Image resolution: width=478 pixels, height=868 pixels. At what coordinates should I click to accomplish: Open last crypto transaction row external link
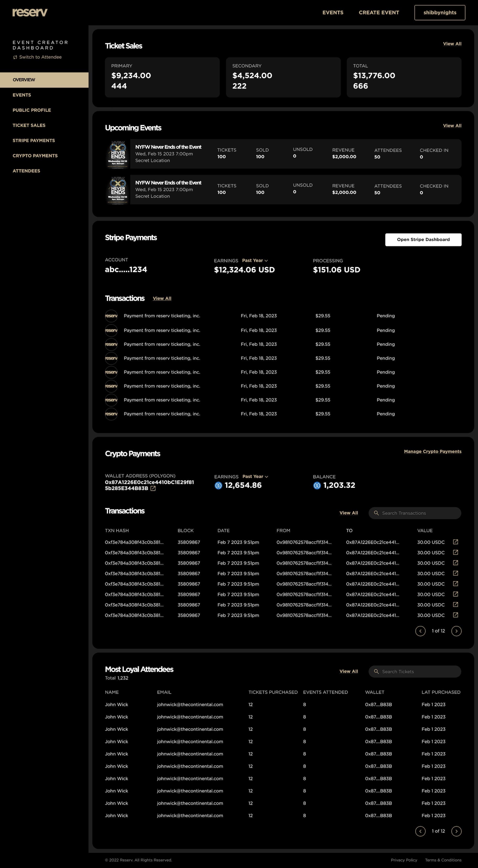tap(456, 615)
